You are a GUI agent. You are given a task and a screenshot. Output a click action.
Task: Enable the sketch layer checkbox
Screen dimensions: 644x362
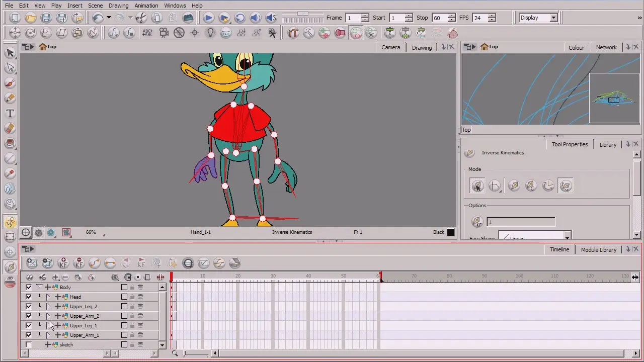[29, 344]
